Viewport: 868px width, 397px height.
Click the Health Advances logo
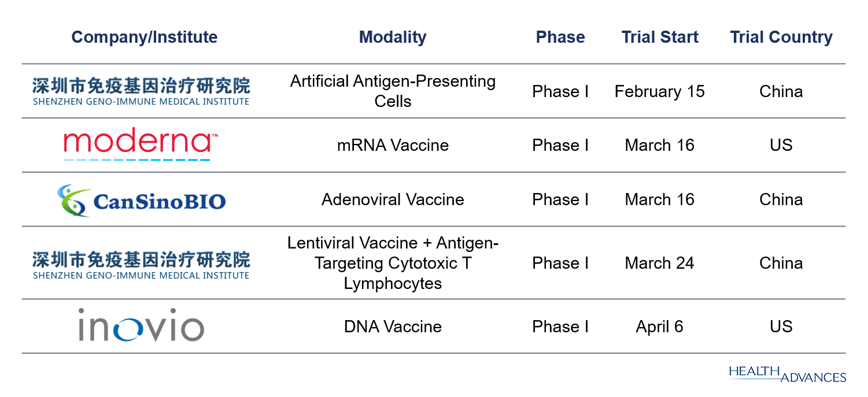(x=788, y=374)
